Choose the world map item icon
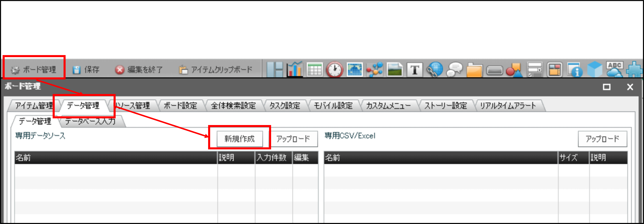Viewport: 644px width, 224px height. (x=354, y=69)
